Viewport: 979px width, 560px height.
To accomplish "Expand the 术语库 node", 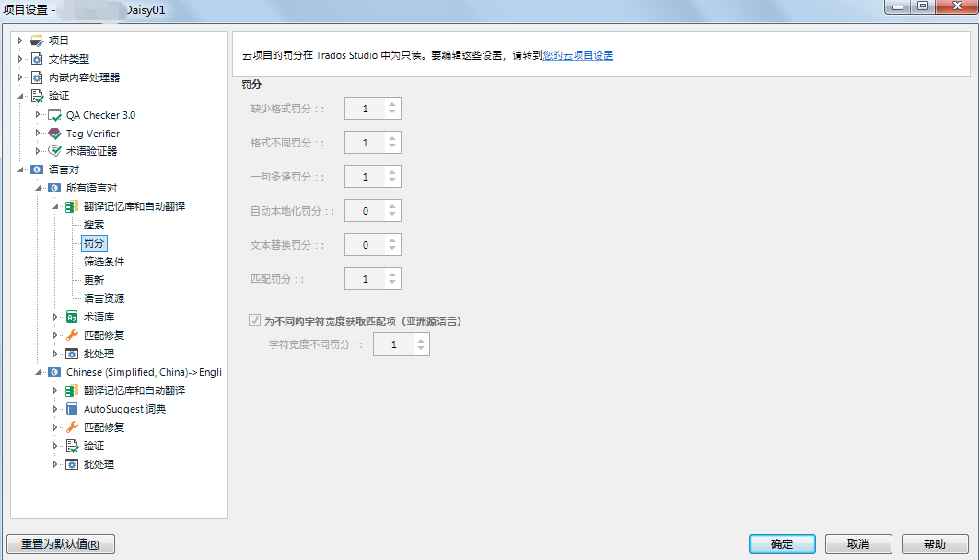I will 55,317.
